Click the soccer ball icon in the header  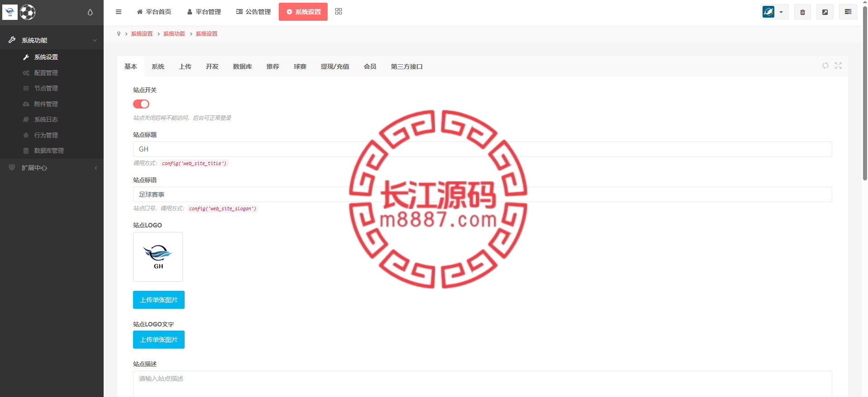pyautogui.click(x=28, y=12)
